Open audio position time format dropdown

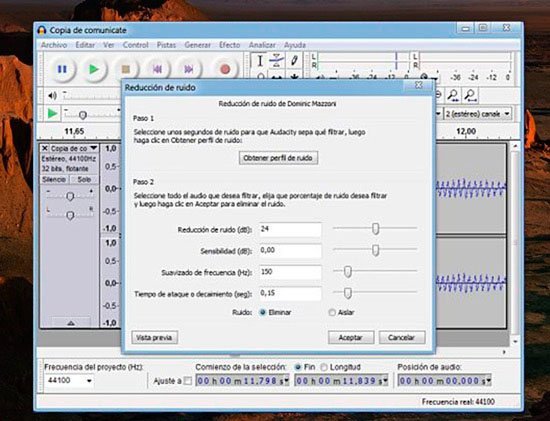pos(488,381)
